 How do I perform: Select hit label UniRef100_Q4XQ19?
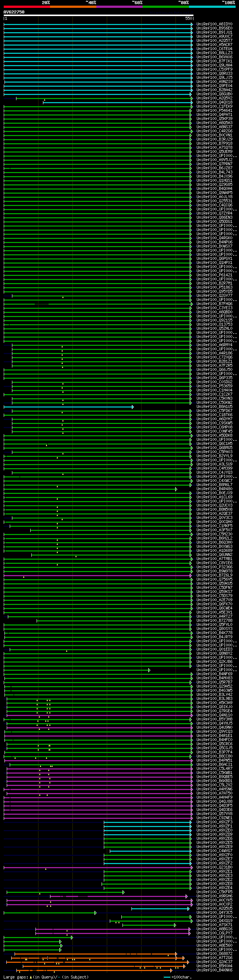click(x=214, y=921)
